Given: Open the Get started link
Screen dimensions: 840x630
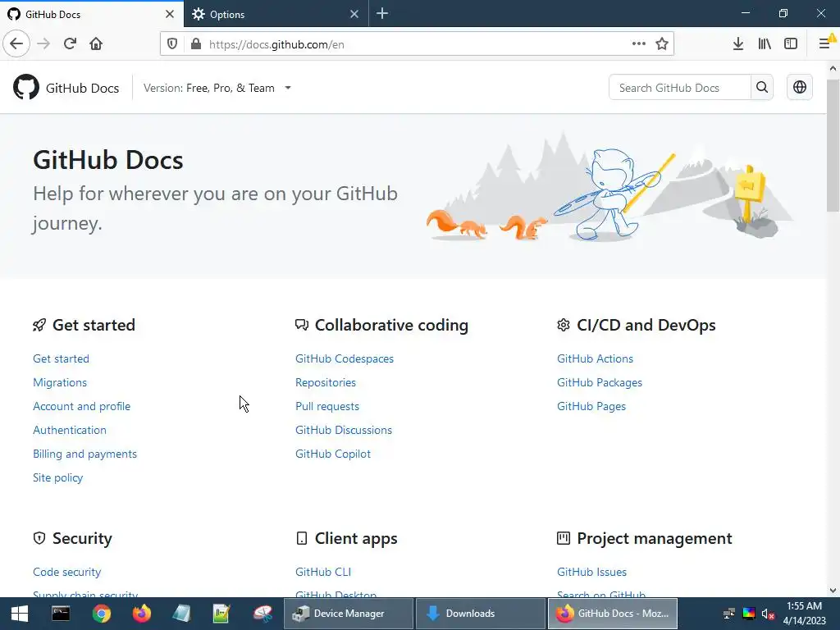Looking at the screenshot, I should tap(61, 359).
